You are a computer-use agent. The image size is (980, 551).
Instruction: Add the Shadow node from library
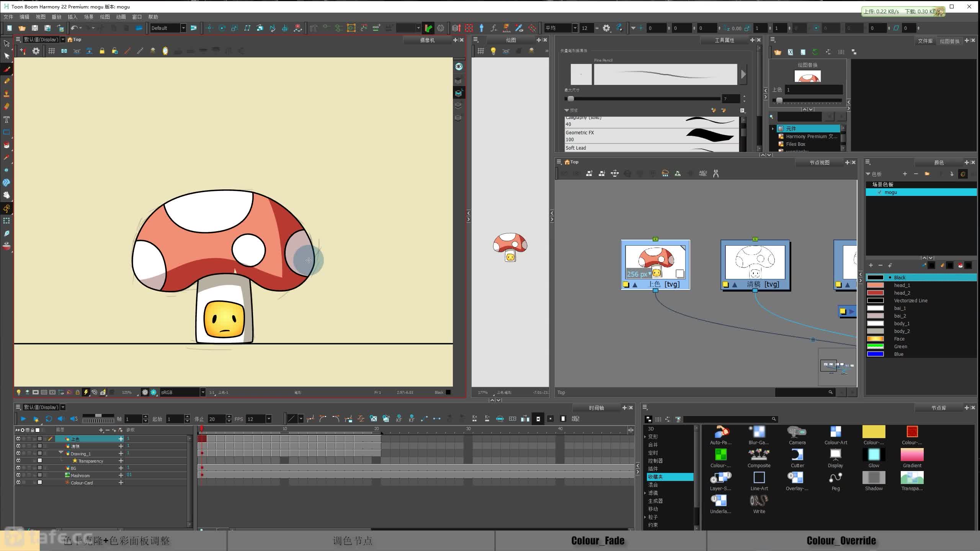(x=874, y=481)
